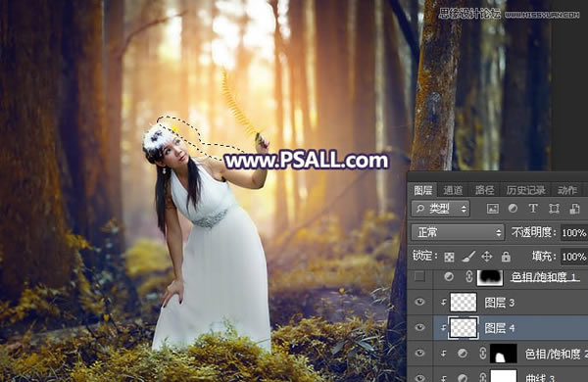Filter layers by adjustment layer icon
Screen dimensions: 588x382
click(513, 209)
